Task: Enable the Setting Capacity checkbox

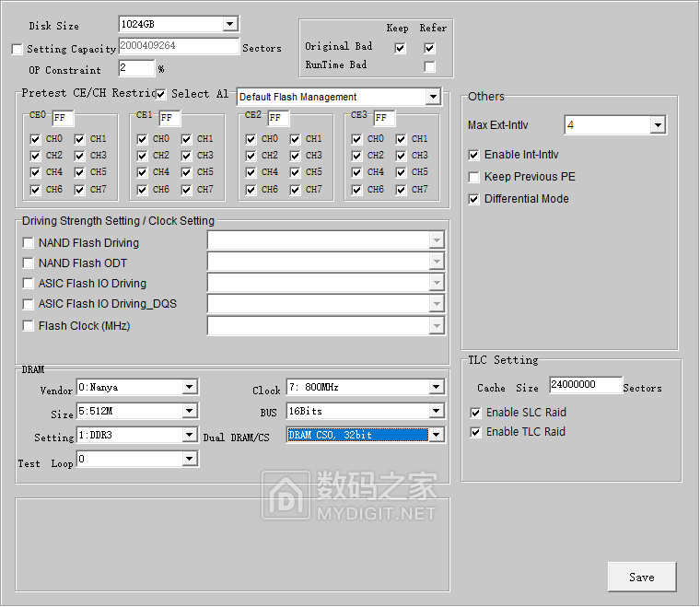Action: tap(17, 49)
